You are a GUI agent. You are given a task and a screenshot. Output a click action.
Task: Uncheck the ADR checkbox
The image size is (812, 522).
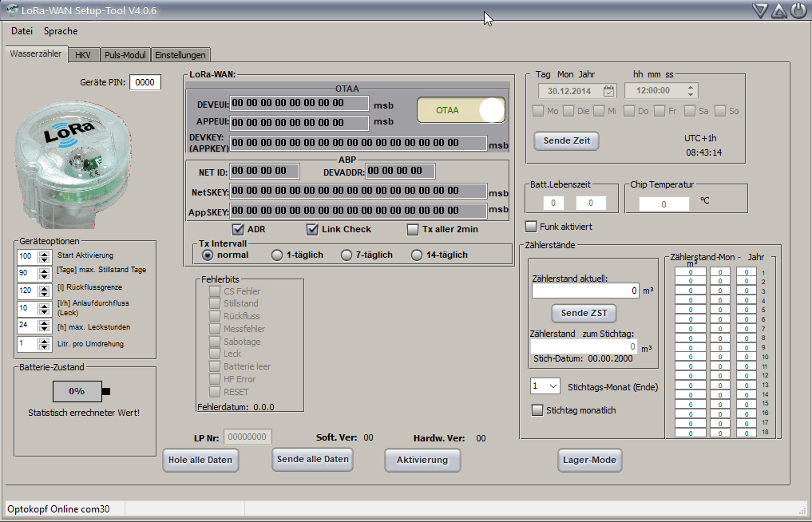(x=238, y=229)
